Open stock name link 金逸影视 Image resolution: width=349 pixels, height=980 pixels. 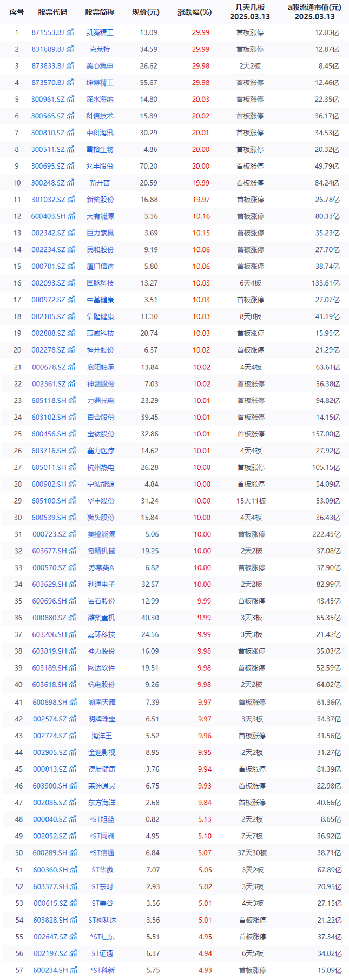tap(102, 752)
